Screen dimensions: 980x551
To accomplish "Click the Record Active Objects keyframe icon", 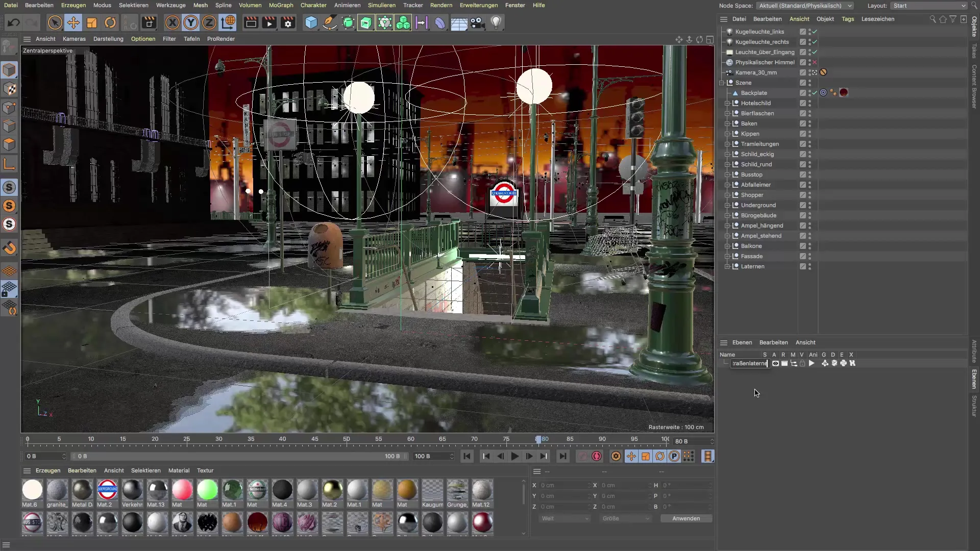I will click(x=582, y=456).
